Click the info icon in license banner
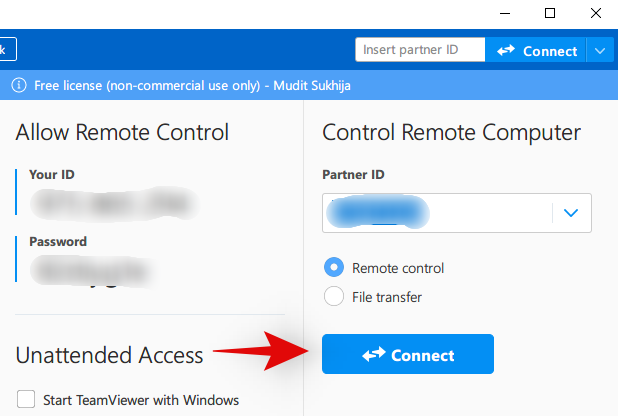The width and height of the screenshot is (618, 416). (x=19, y=85)
